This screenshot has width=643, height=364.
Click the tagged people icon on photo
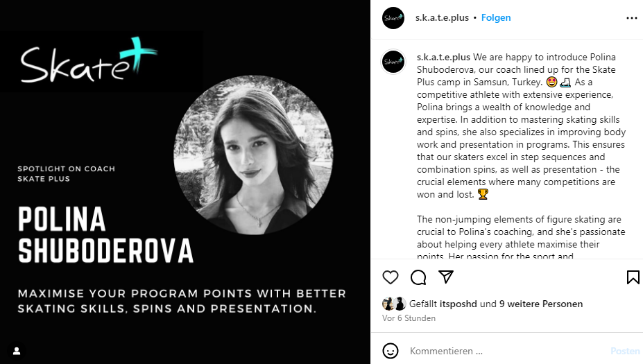pos(17,351)
